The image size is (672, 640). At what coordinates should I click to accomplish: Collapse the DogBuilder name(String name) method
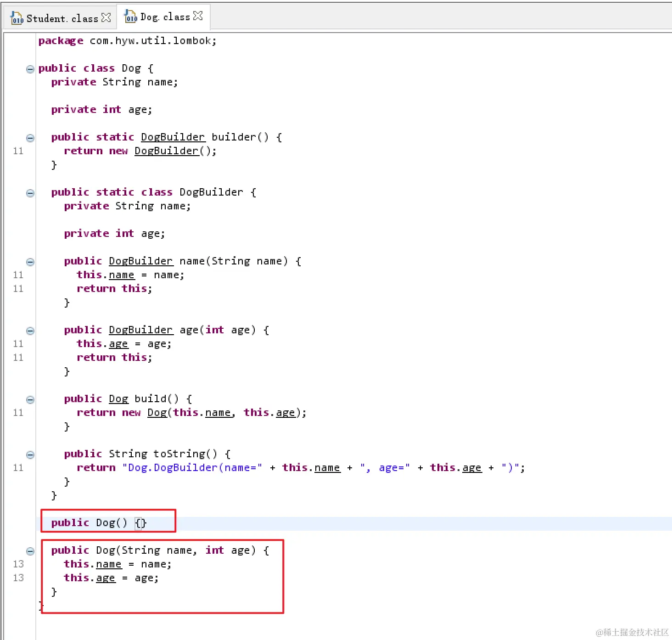pos(30,262)
